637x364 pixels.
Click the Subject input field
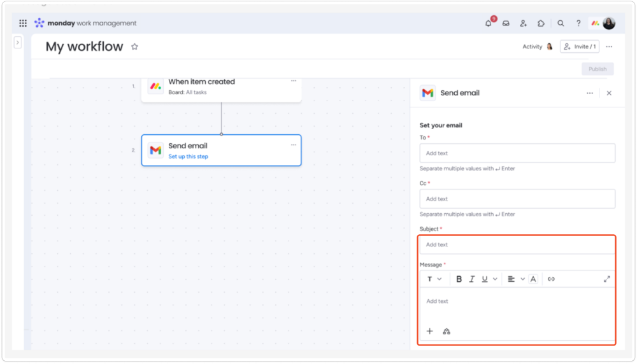[x=517, y=244]
